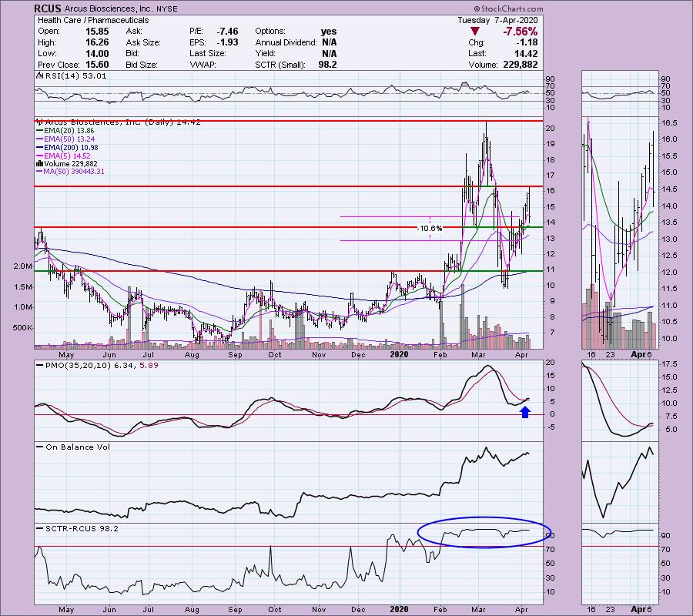Click the Options value yes
The width and height of the screenshot is (693, 616).
(x=329, y=32)
